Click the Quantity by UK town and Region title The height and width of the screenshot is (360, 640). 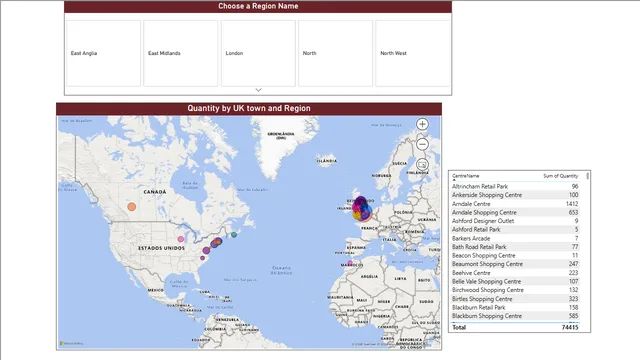pyautogui.click(x=249, y=108)
